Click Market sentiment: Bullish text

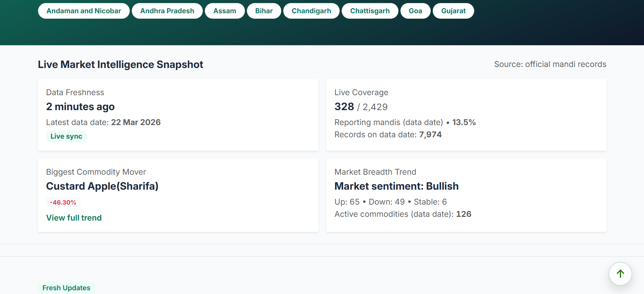click(x=396, y=186)
